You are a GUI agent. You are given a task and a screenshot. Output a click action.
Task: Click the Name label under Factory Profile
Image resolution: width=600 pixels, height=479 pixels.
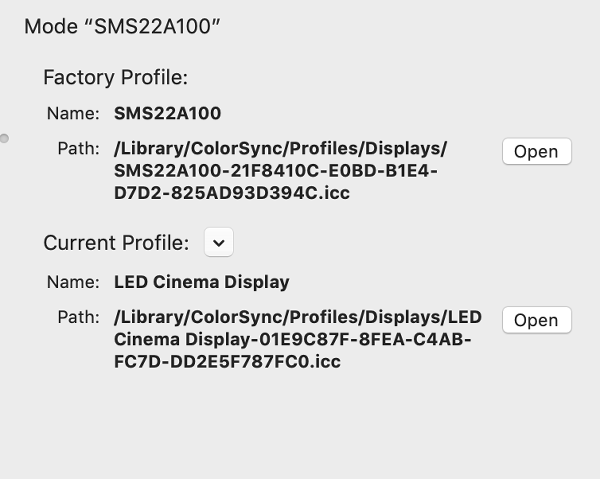[73, 114]
